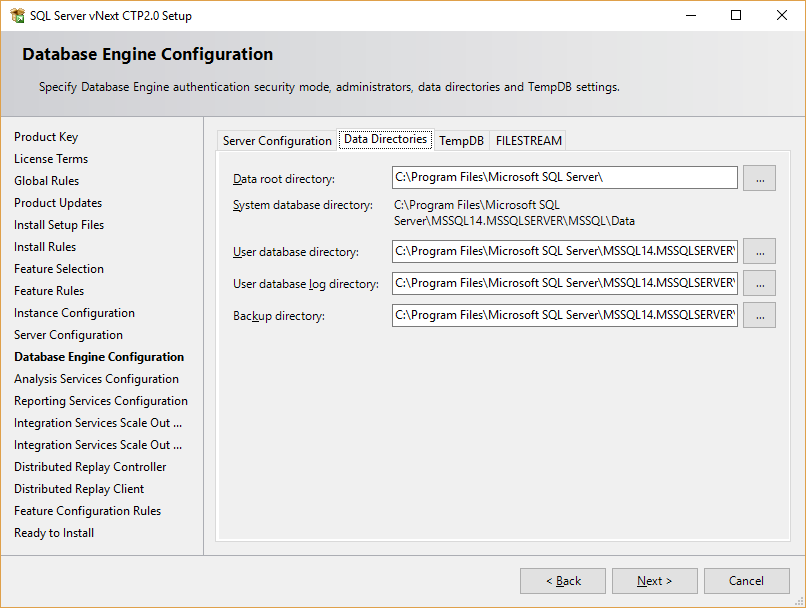Select Install Rules step
Image resolution: width=806 pixels, height=608 pixels.
(x=45, y=247)
